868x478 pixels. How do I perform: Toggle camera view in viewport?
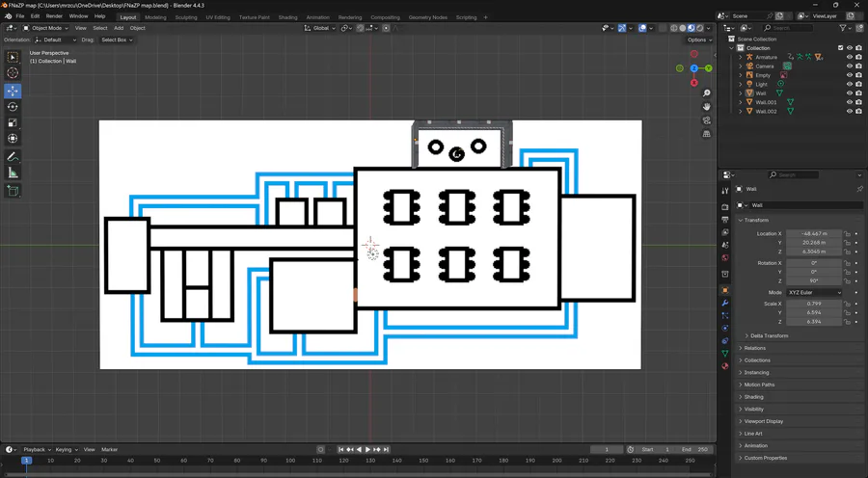[706, 120]
